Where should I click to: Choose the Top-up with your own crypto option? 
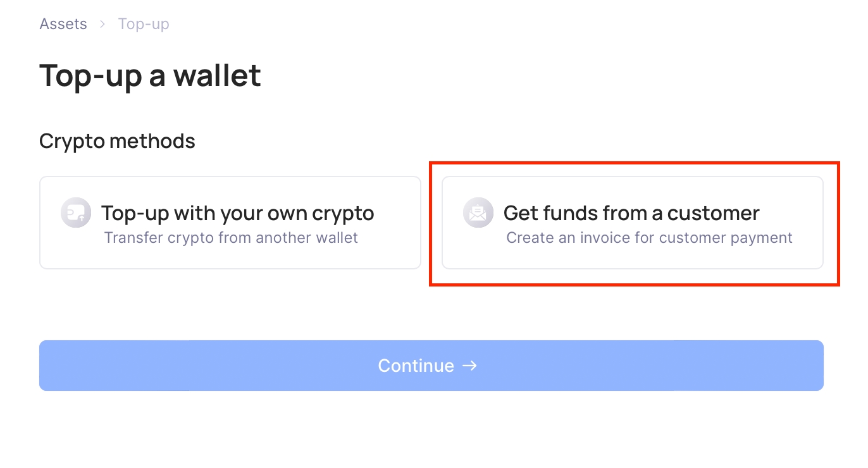pyautogui.click(x=230, y=223)
